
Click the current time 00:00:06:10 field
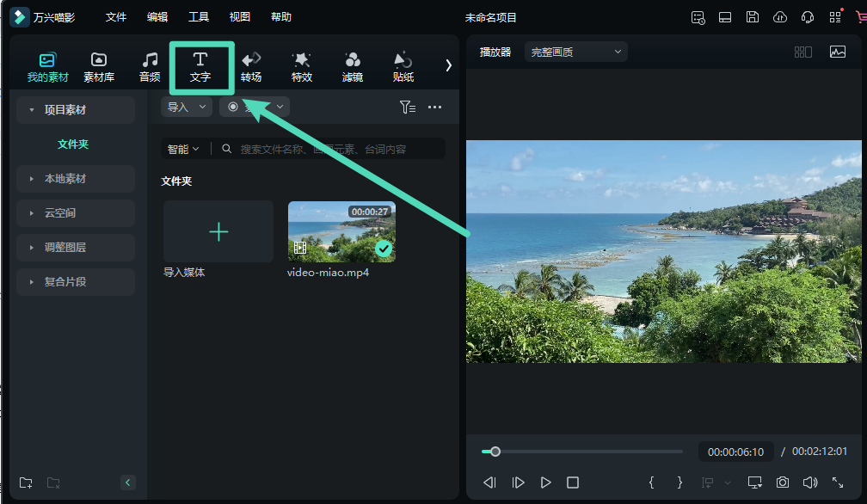pyautogui.click(x=735, y=452)
